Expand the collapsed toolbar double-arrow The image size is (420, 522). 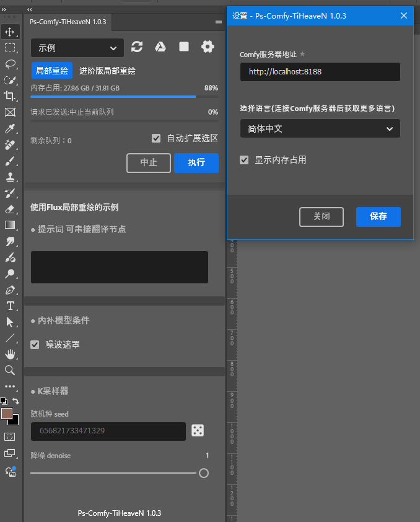coord(4,10)
